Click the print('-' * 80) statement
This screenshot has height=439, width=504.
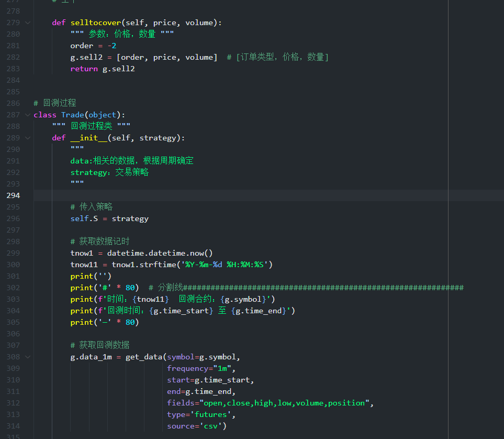(105, 322)
